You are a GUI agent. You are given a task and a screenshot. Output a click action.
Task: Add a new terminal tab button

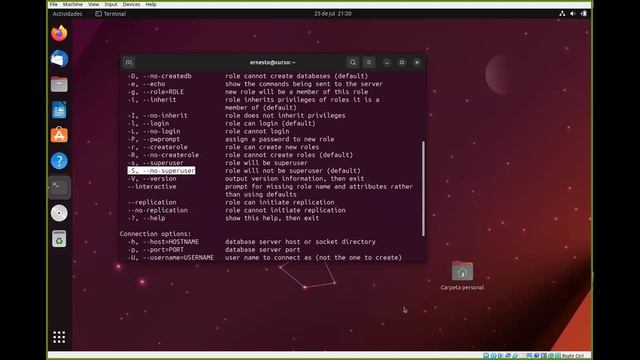point(129,62)
